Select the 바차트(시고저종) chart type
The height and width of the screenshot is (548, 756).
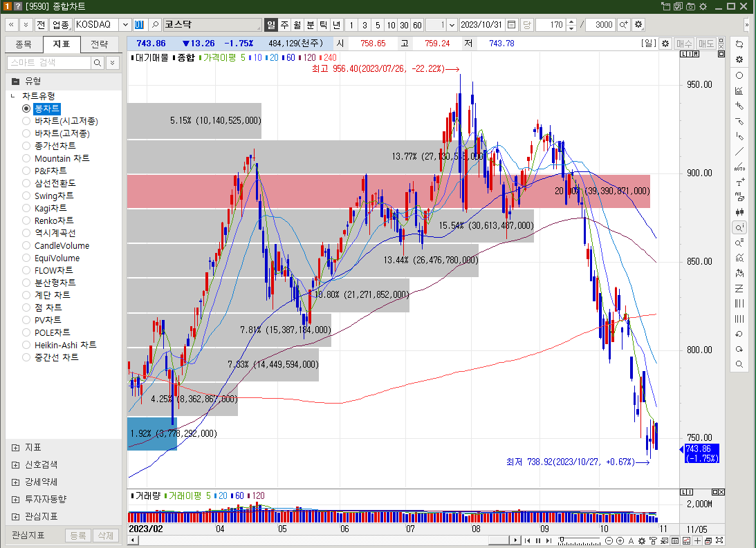coord(26,121)
